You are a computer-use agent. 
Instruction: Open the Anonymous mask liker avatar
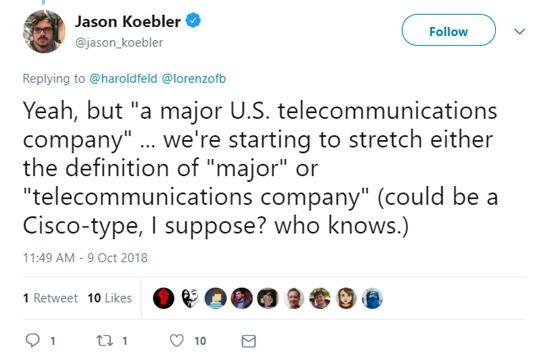[x=190, y=298]
